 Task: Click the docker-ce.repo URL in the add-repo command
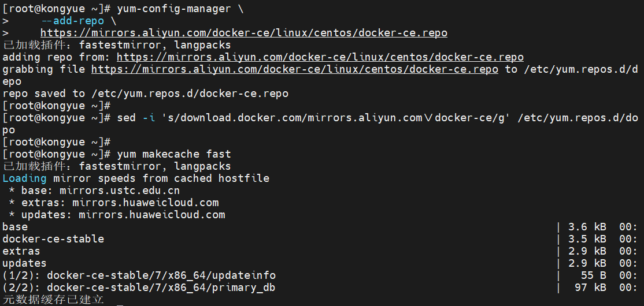(x=243, y=33)
